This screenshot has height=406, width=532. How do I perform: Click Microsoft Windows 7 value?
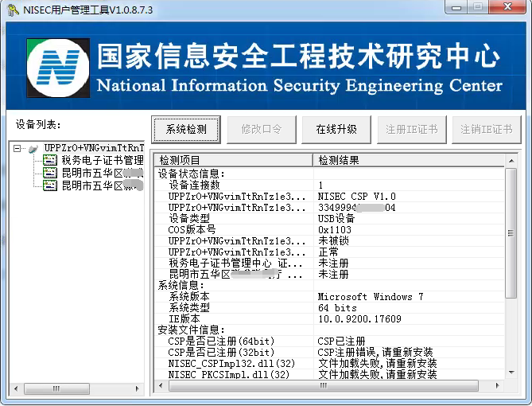(371, 297)
